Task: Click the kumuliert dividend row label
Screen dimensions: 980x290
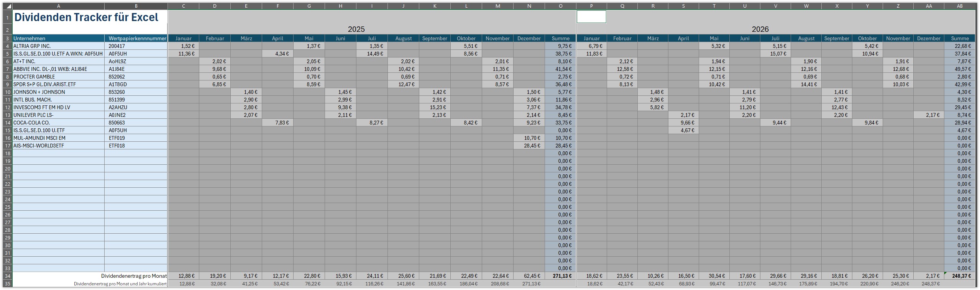Action: tap(120, 284)
